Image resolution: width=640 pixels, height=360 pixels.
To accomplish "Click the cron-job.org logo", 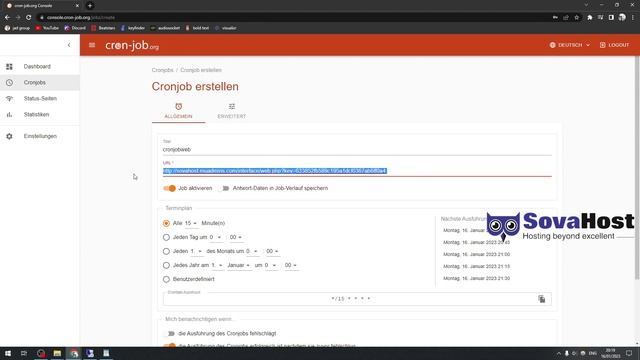I will 132,45.
